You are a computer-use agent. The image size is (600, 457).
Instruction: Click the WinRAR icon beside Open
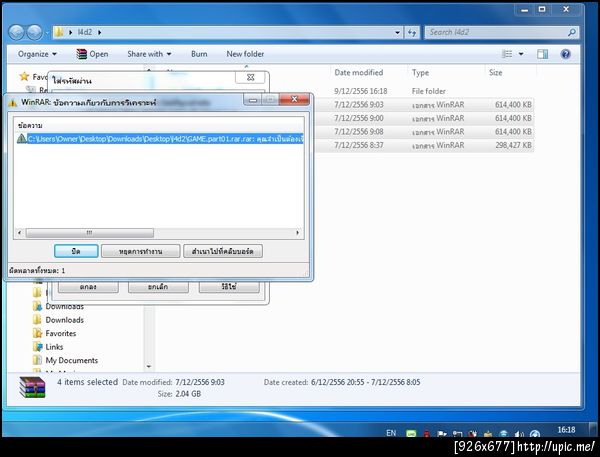81,54
